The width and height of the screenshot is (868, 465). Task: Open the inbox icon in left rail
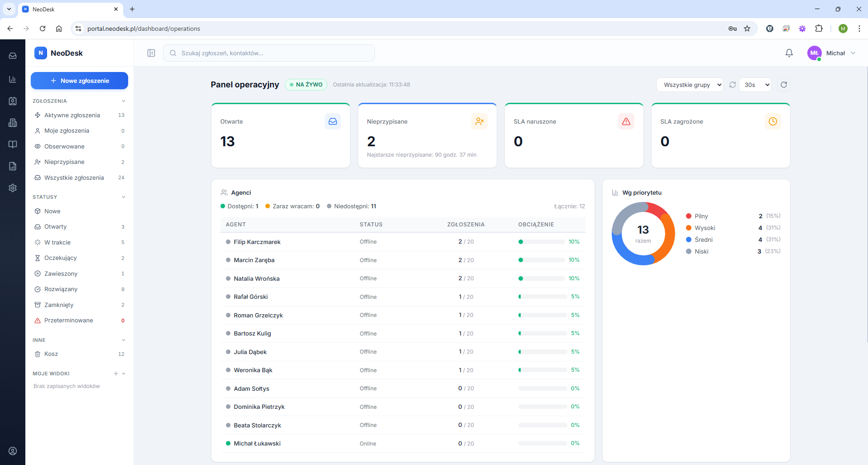[13, 56]
